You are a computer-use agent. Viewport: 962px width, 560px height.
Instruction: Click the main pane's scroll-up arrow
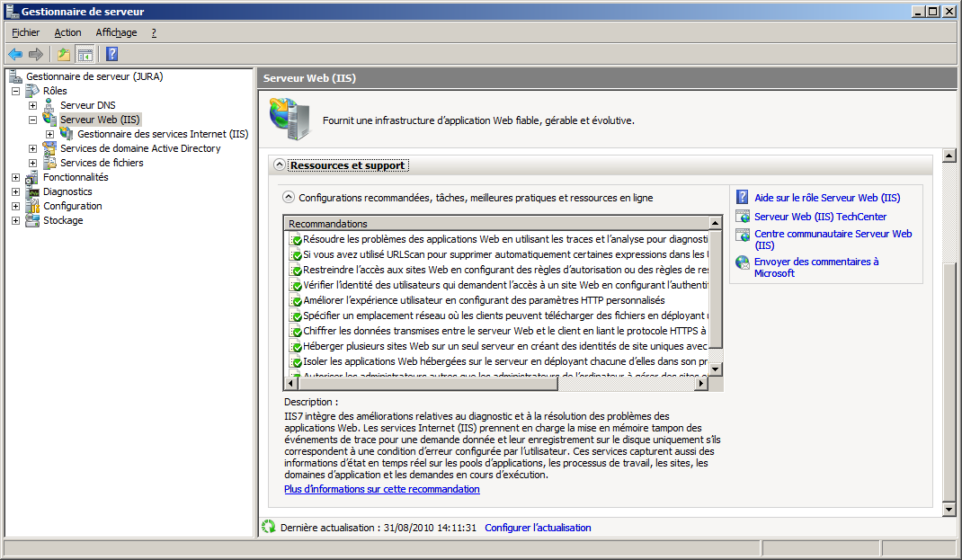point(949,156)
